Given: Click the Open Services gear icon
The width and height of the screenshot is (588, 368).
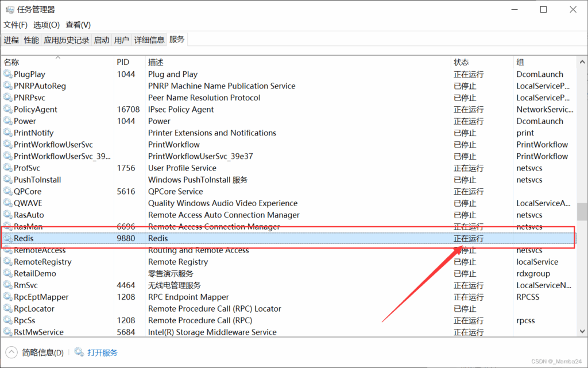Looking at the screenshot, I should pos(79,352).
